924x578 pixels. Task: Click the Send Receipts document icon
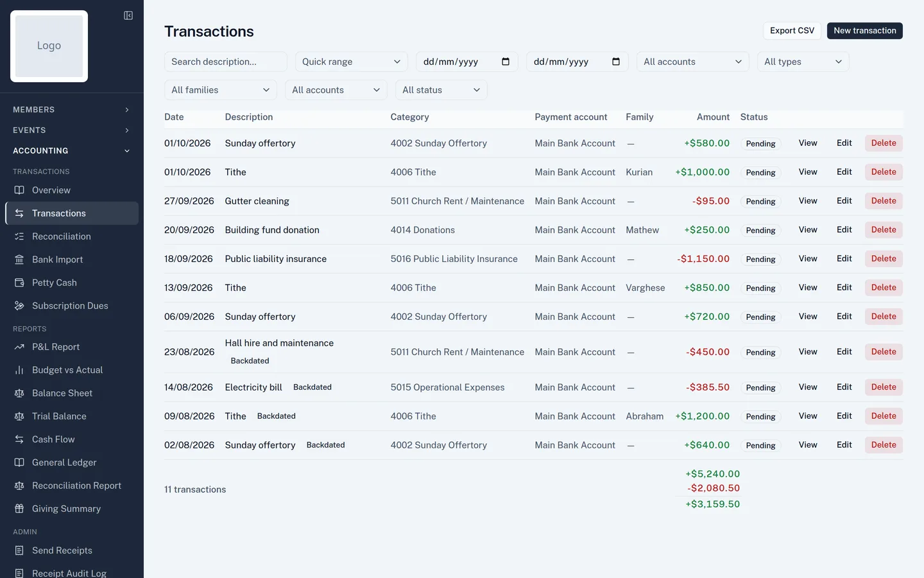pos(19,550)
